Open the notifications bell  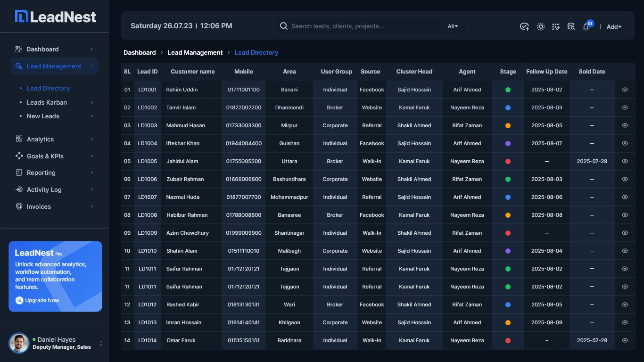coord(586,26)
